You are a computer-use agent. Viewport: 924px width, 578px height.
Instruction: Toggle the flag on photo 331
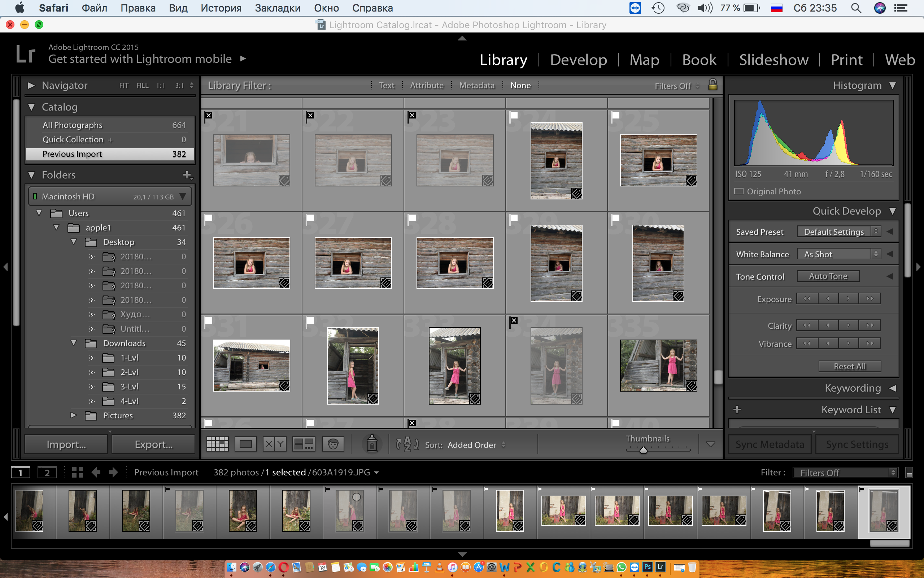point(208,321)
